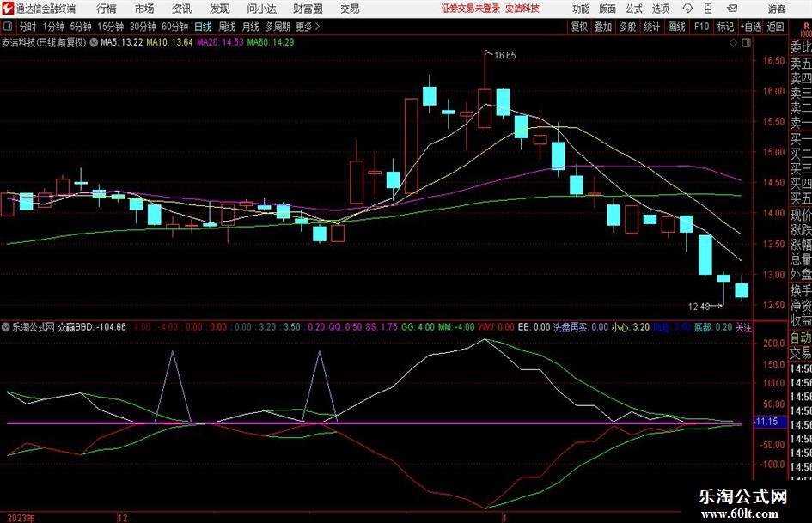Open the F10 company info
The height and width of the screenshot is (523, 812).
(702, 27)
